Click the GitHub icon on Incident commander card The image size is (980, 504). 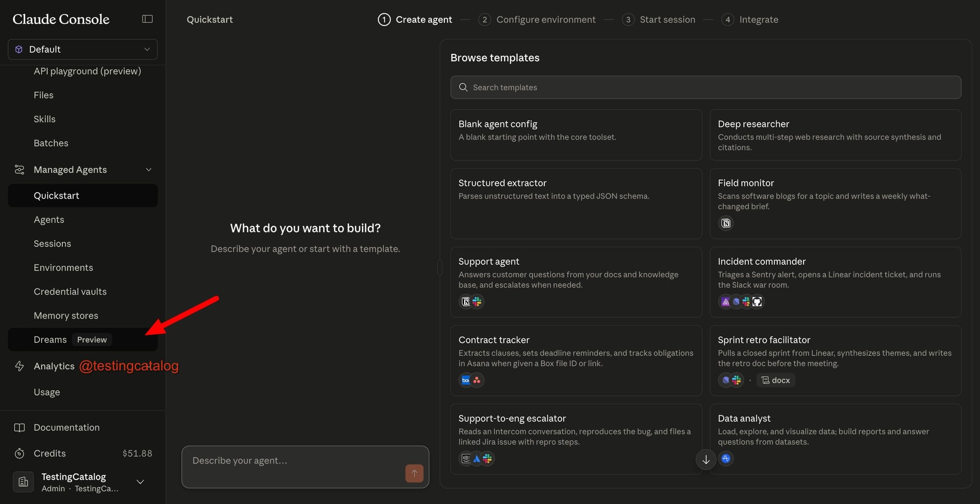(757, 302)
